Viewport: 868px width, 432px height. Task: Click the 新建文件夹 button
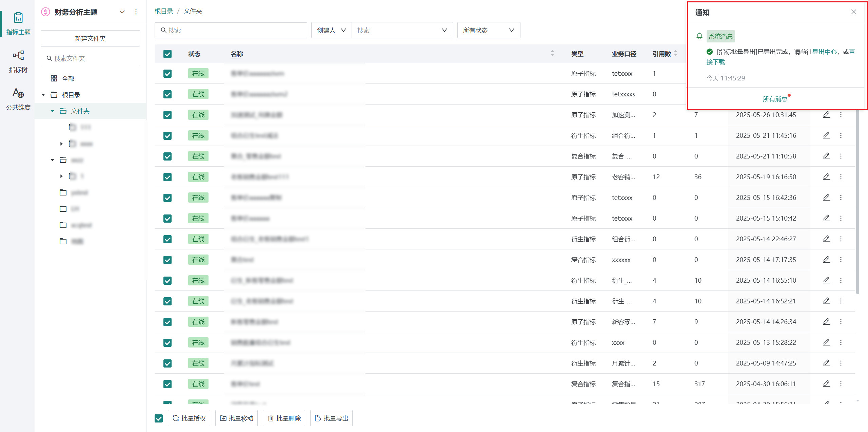pyautogui.click(x=90, y=38)
